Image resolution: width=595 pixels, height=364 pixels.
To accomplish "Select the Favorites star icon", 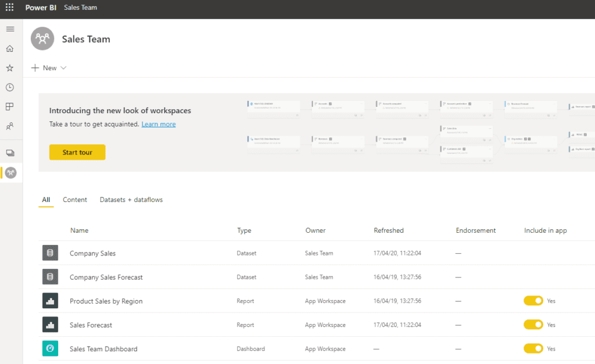I will click(x=9, y=68).
